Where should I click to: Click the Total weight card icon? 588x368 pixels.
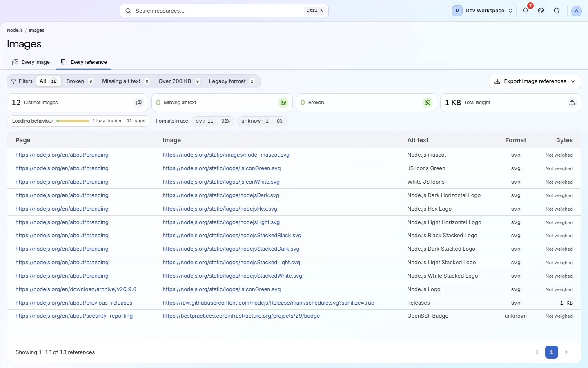pos(572,103)
